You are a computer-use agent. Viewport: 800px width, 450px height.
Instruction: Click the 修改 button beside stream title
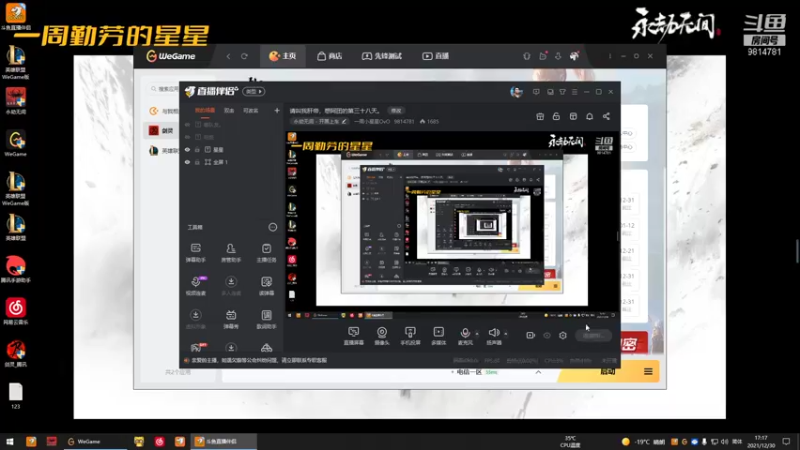coord(396,110)
